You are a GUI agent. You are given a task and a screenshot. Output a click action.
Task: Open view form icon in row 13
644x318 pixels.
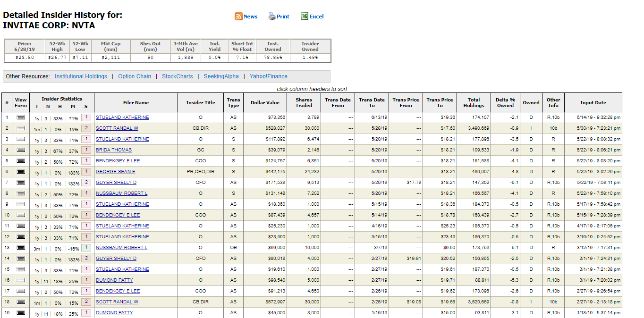pyautogui.click(x=21, y=248)
